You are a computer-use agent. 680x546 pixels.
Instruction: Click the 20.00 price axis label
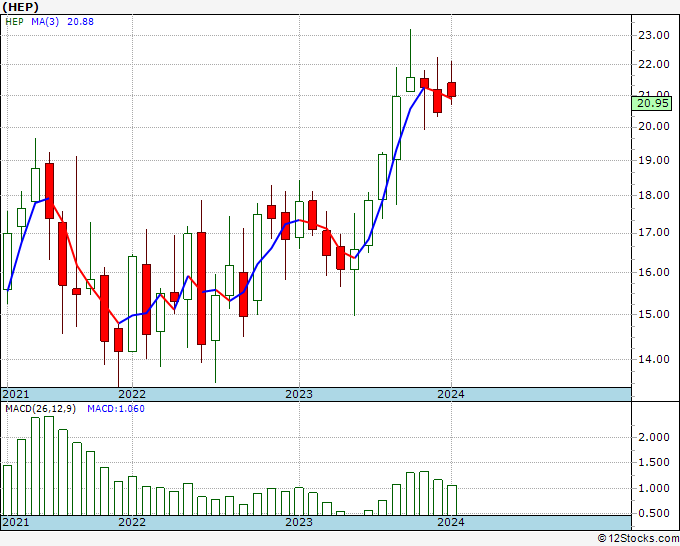[x=654, y=127]
